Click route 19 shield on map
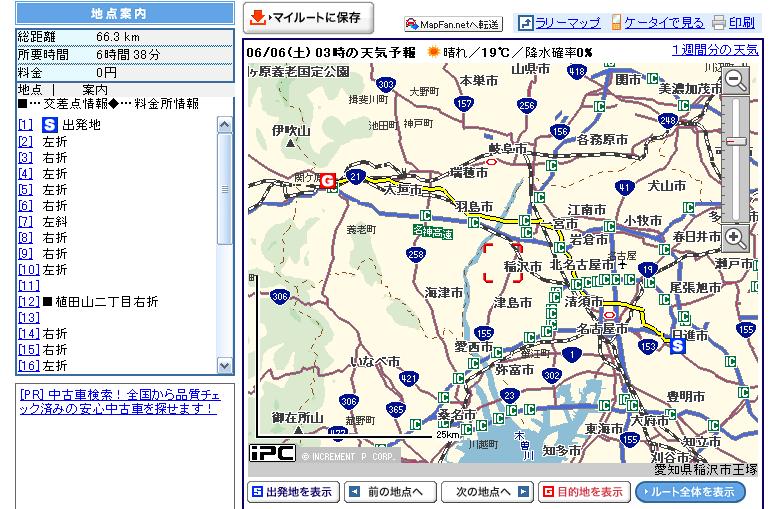 647,270
